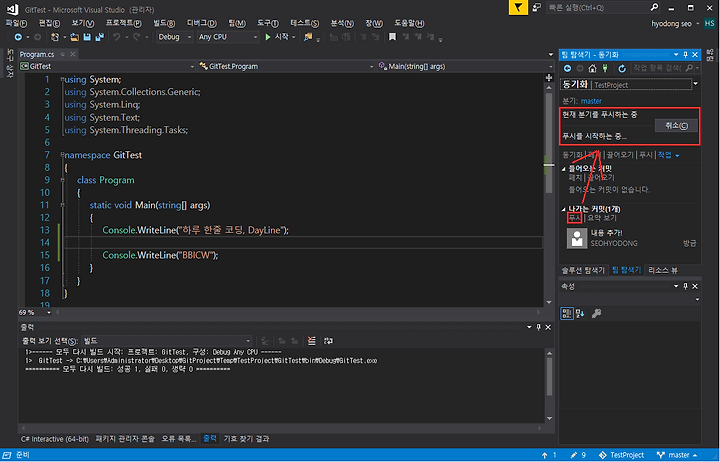Click the code editor vertical scrollbar
Viewport: 720px width, 462px height.
tap(549, 195)
